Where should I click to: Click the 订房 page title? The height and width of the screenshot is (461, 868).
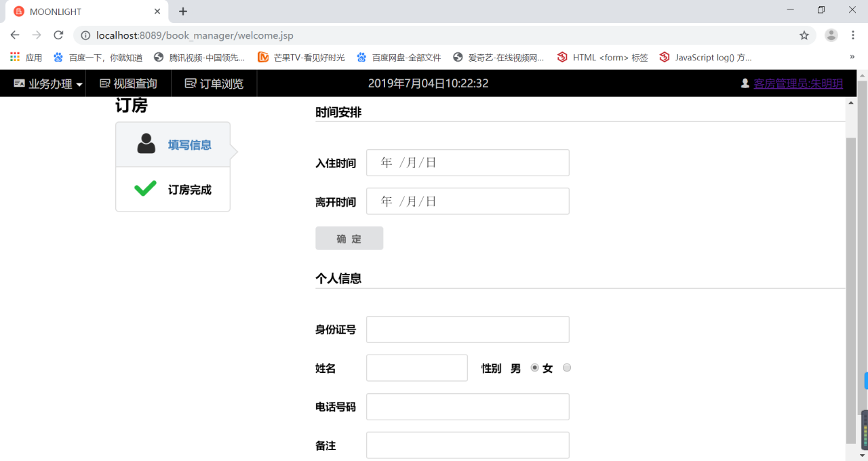(132, 105)
